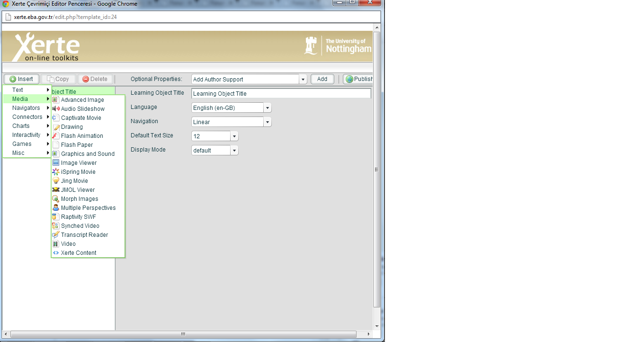Click the Image Viewer icon
644x342 pixels.
pyautogui.click(x=55, y=163)
